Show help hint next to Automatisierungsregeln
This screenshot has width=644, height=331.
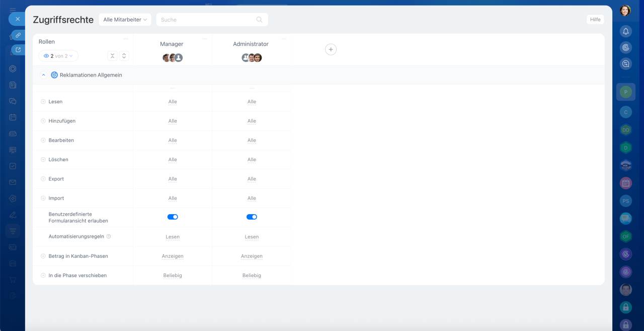[109, 236]
